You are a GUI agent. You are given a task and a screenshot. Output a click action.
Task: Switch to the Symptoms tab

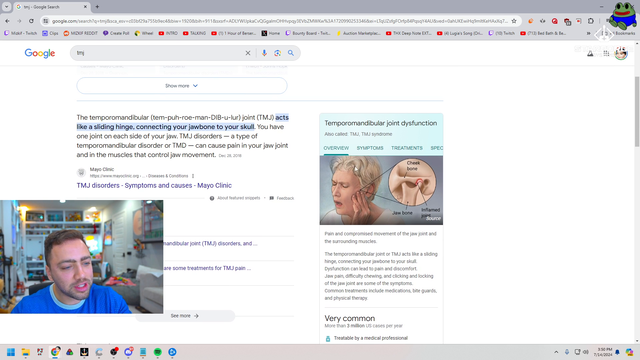[x=370, y=148]
